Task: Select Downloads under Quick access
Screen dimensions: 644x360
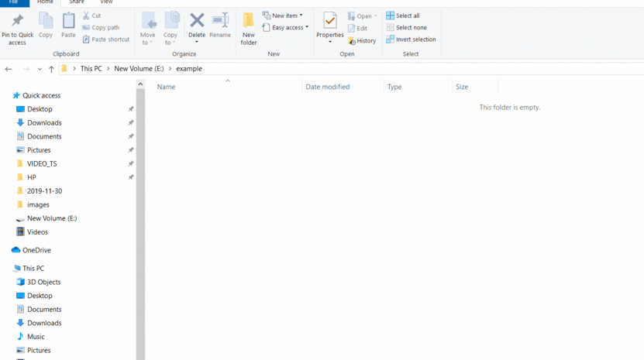Action: (x=44, y=123)
